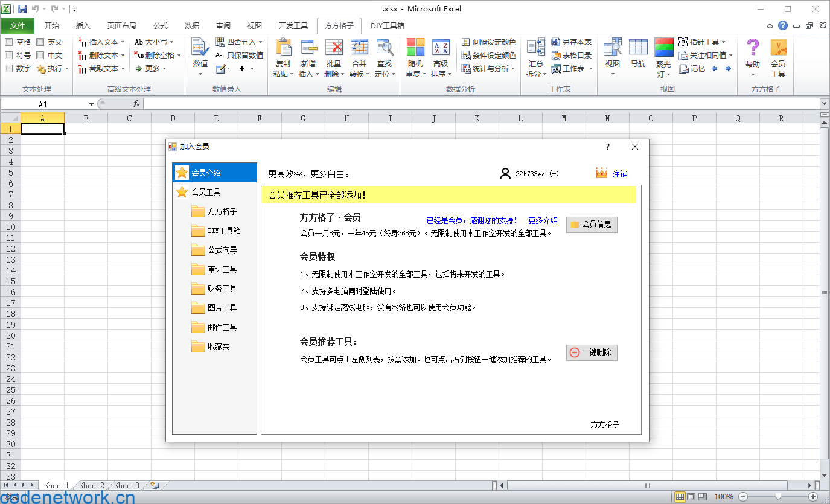Open the 财务工具 folder in dialog
This screenshot has width=830, height=504.
coord(214,289)
